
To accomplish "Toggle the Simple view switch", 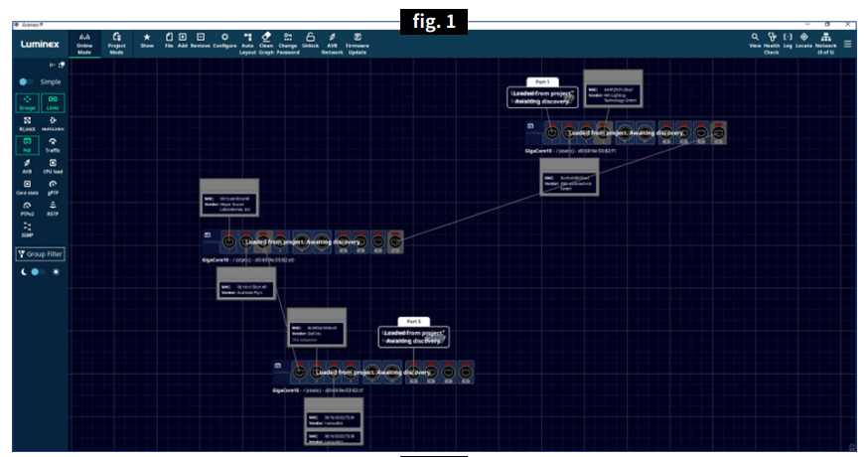I will (x=26, y=81).
